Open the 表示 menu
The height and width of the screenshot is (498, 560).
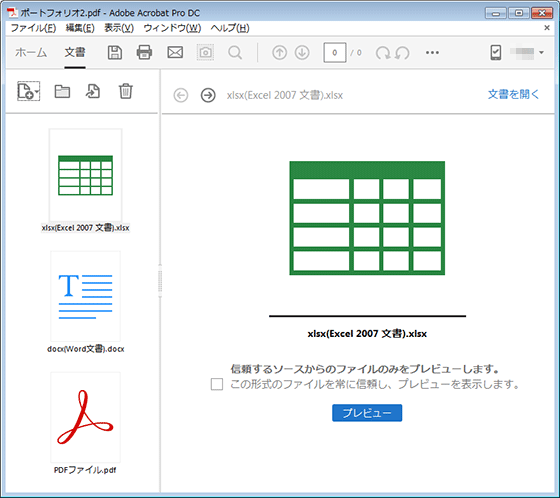(x=119, y=28)
